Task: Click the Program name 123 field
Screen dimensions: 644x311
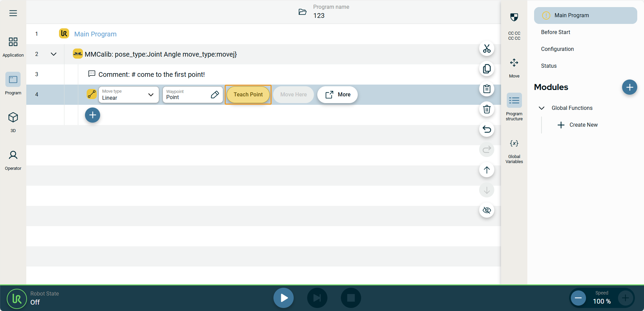Action: (331, 12)
